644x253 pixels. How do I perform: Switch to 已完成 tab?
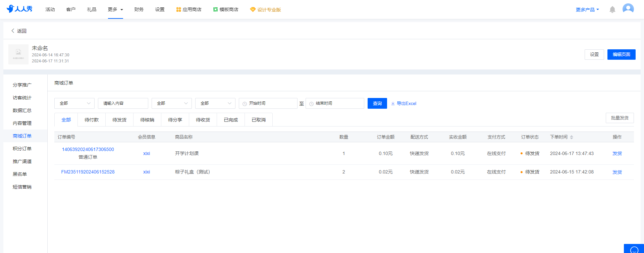tap(231, 120)
